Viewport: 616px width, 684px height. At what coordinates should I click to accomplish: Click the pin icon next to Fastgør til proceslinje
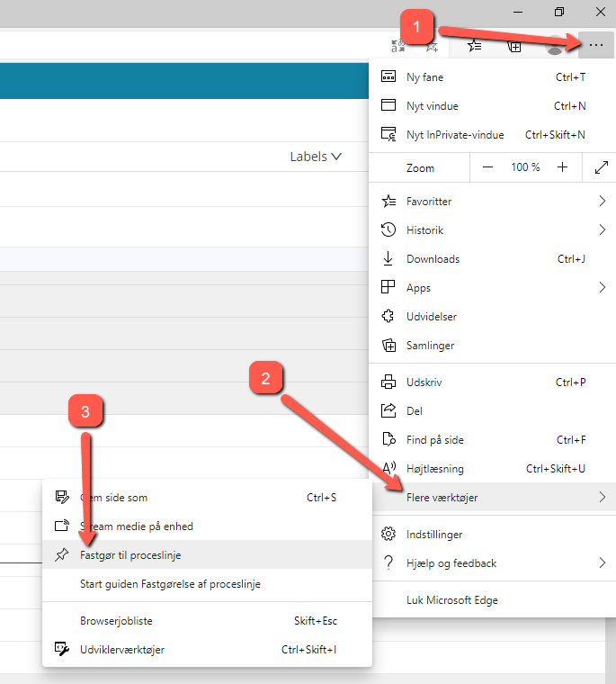pos(62,554)
